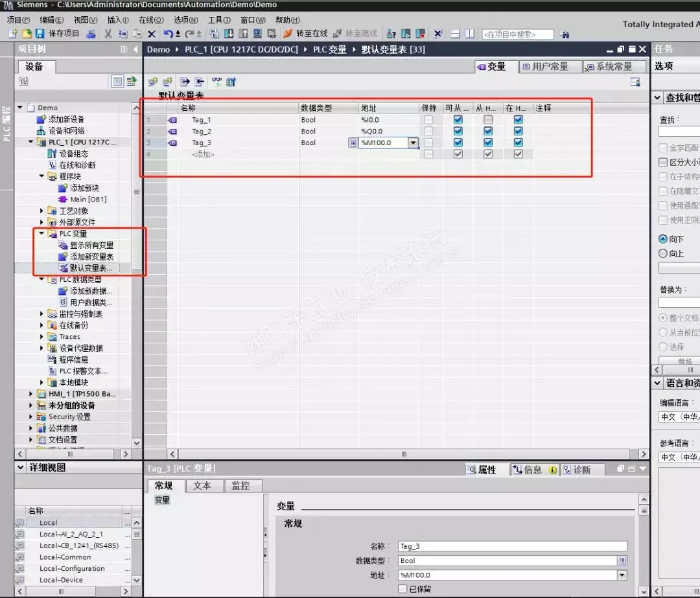Expand the 监控与强制表 tree node
Screen dimensions: 700x598
click(41, 314)
